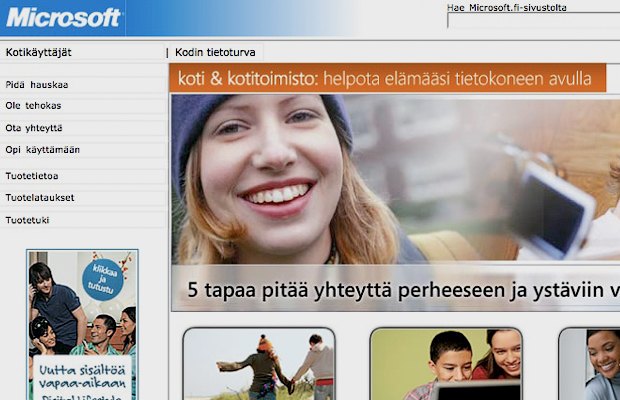Open the Tuotetuki sidebar item
The height and width of the screenshot is (400, 620).
(x=28, y=219)
